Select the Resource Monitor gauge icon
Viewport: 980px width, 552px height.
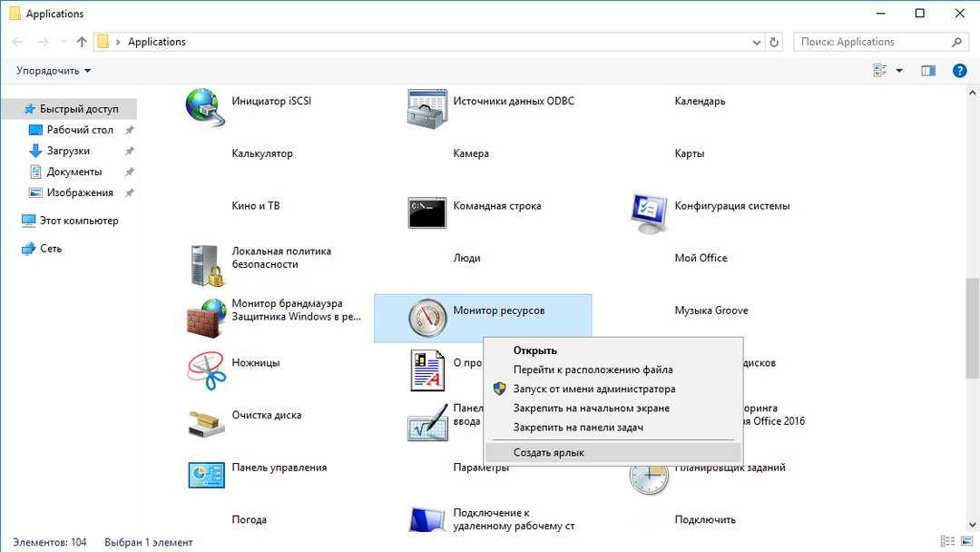[x=427, y=318]
